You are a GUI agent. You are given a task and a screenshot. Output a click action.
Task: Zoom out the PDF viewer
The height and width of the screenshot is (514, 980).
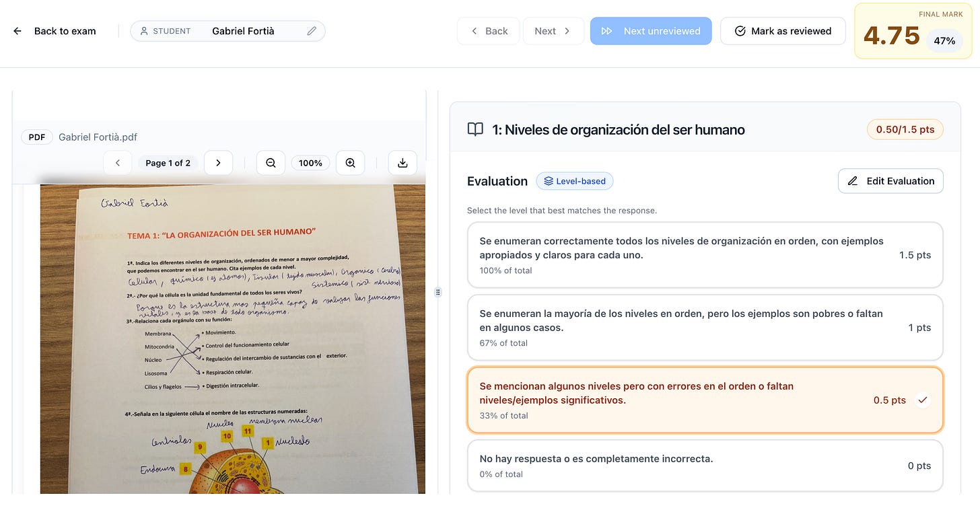tap(271, 163)
